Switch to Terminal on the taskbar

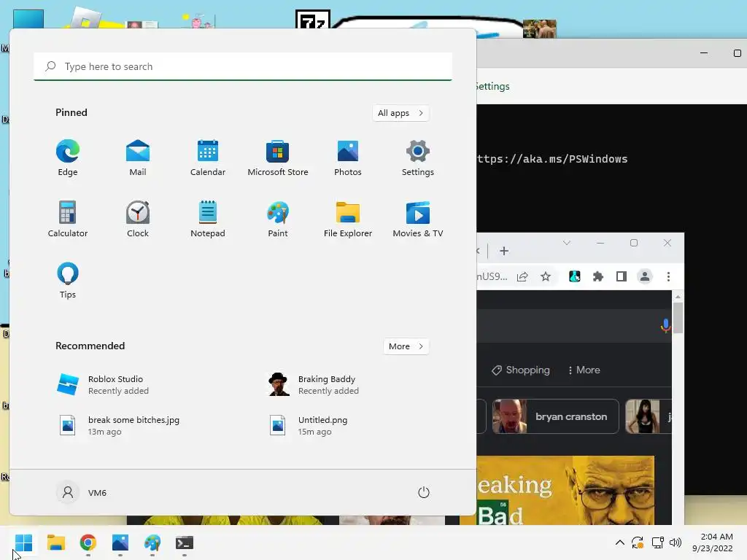(185, 542)
